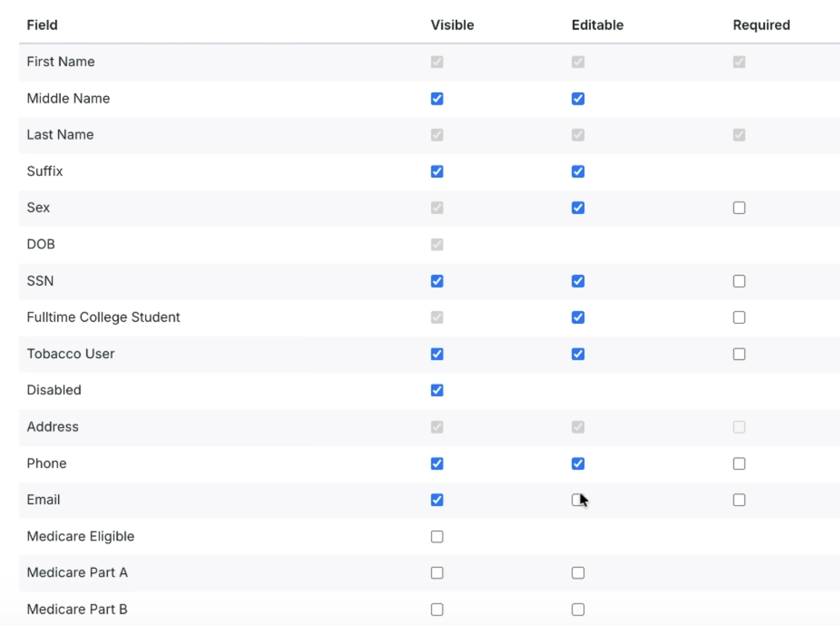
Task: Check Visible for Medicare Part A
Action: coord(437,572)
